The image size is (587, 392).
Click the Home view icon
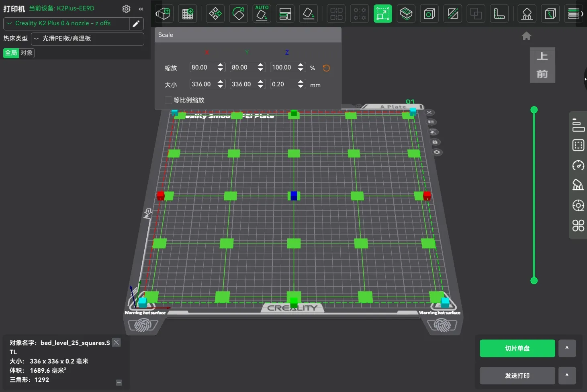point(526,36)
